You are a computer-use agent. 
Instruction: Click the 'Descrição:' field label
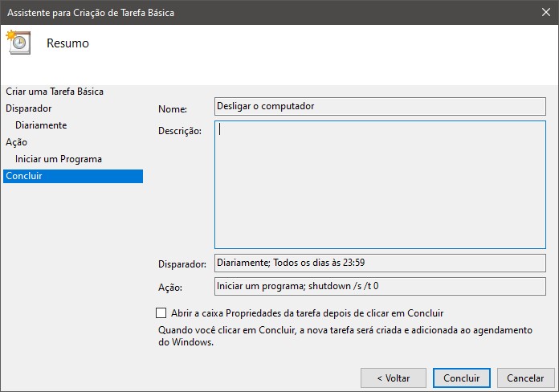point(179,131)
